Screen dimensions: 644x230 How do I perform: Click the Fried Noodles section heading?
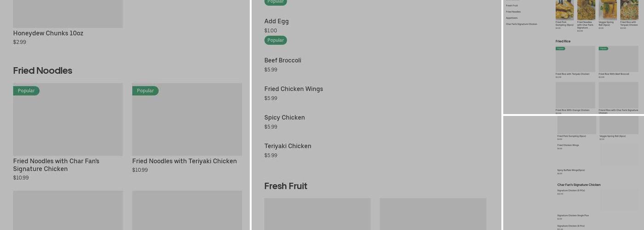[43, 70]
